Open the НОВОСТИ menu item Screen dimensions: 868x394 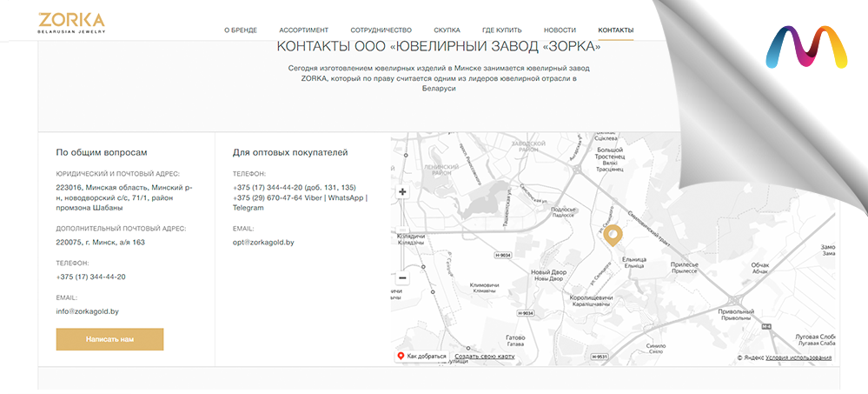(x=560, y=30)
